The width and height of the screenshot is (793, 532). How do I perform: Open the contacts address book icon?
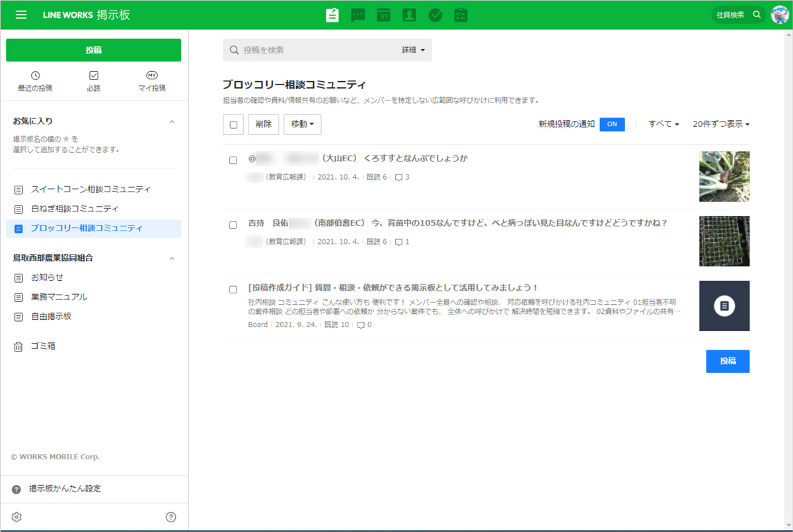coord(409,15)
